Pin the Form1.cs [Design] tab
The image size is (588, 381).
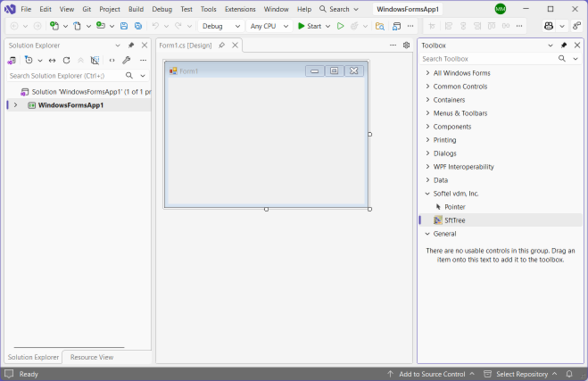221,46
